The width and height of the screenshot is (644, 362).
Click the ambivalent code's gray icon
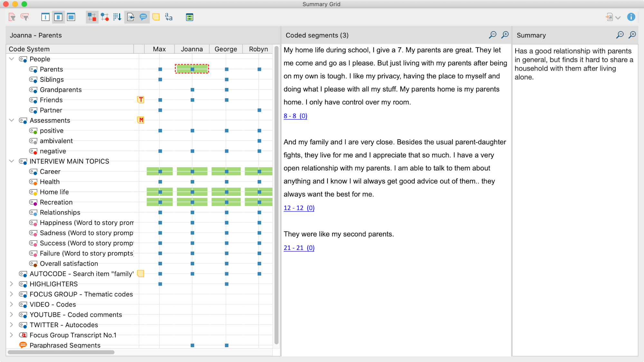point(33,141)
